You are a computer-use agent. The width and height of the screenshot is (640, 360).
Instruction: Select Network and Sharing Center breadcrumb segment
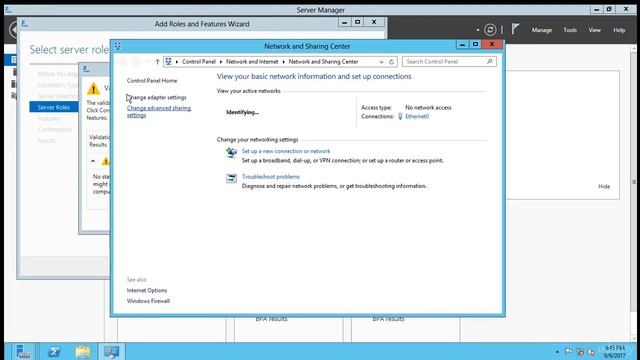click(x=323, y=62)
